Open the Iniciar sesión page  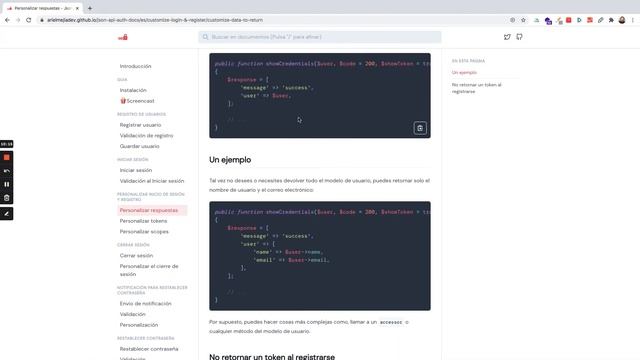coord(136,170)
